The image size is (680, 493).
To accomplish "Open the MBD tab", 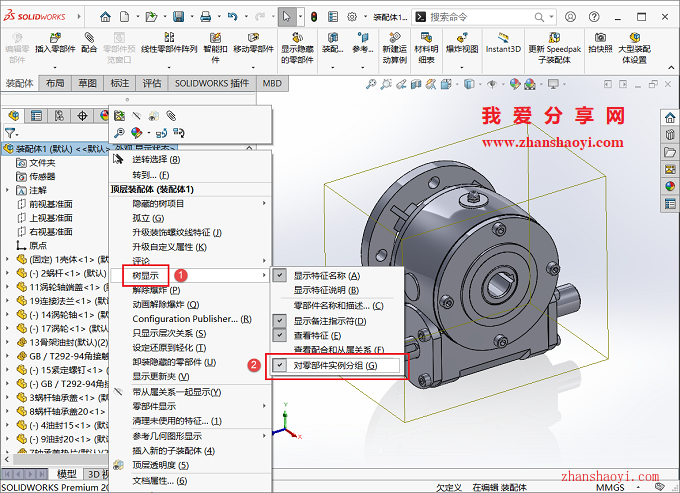I will click(272, 83).
